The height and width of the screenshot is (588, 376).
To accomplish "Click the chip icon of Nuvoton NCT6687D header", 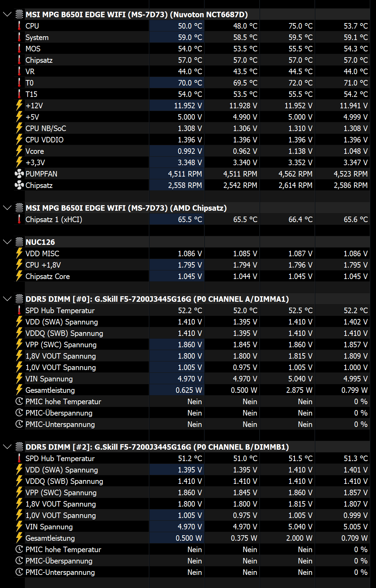I will [x=19, y=14].
